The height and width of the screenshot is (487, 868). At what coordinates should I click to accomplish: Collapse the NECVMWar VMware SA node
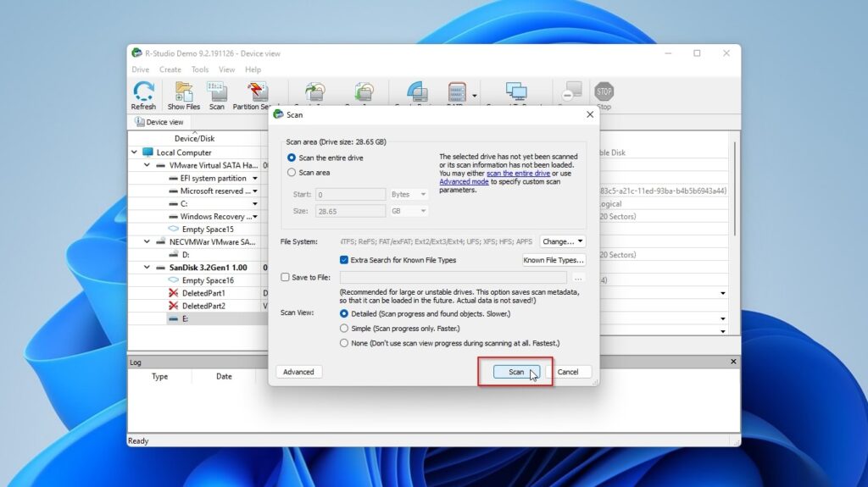point(147,241)
